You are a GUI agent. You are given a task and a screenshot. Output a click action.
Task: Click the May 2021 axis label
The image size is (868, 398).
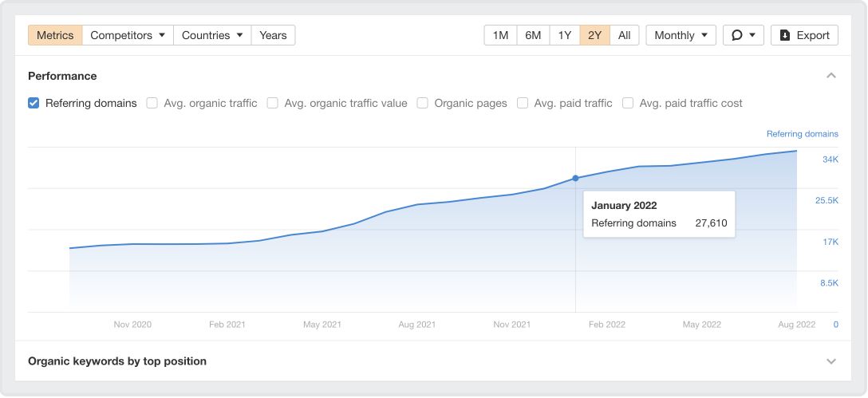coord(322,325)
